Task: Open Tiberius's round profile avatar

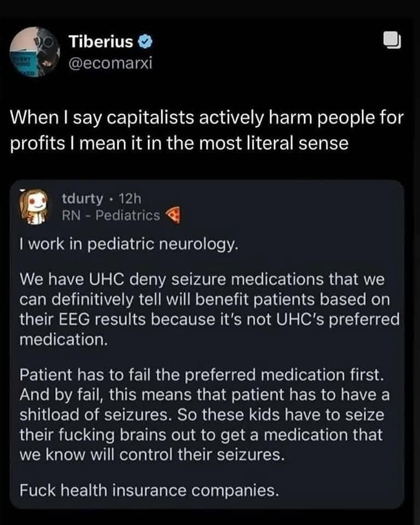Action: coord(35,52)
